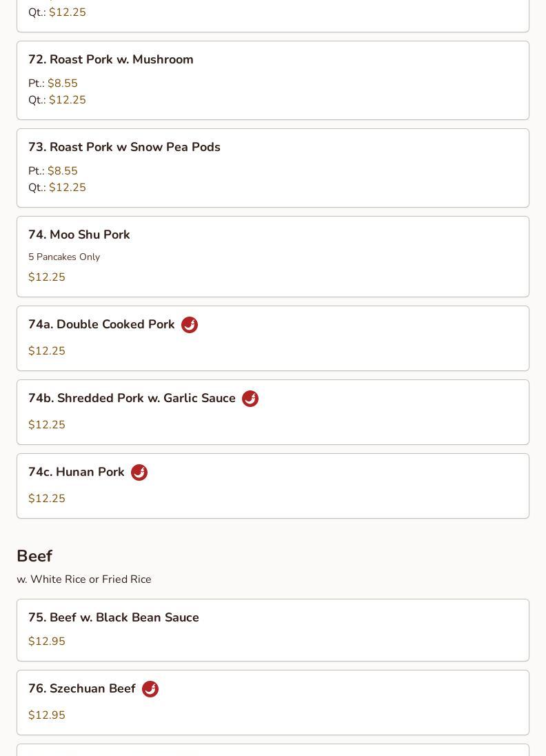The image size is (546, 756).
Task: Open the 75. Beef w. Black Bean Sauce item
Action: 114,618
